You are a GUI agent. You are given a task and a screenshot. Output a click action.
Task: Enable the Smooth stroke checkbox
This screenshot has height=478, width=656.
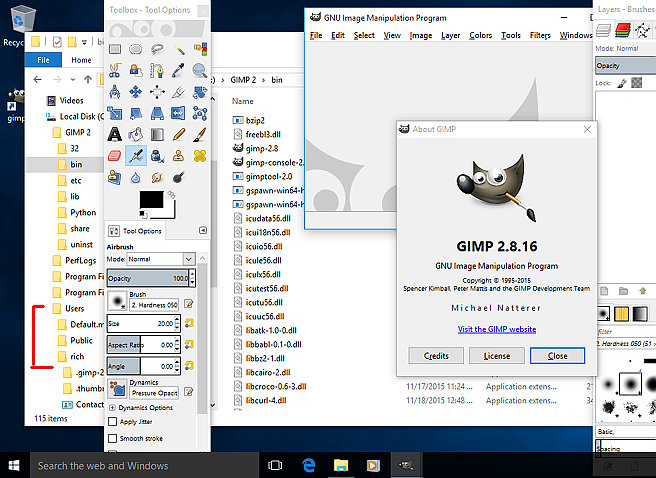click(x=113, y=438)
